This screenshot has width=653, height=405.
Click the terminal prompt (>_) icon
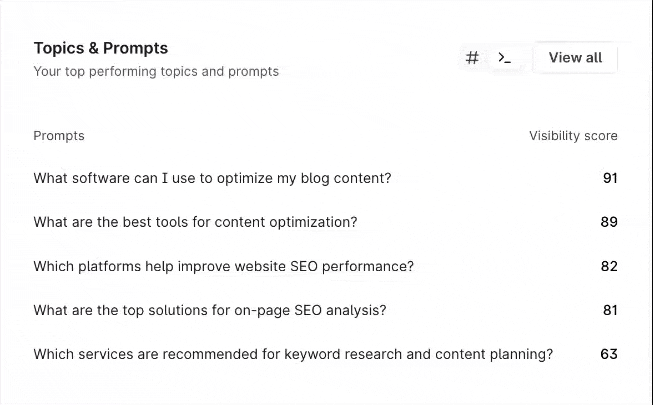pyautogui.click(x=505, y=58)
